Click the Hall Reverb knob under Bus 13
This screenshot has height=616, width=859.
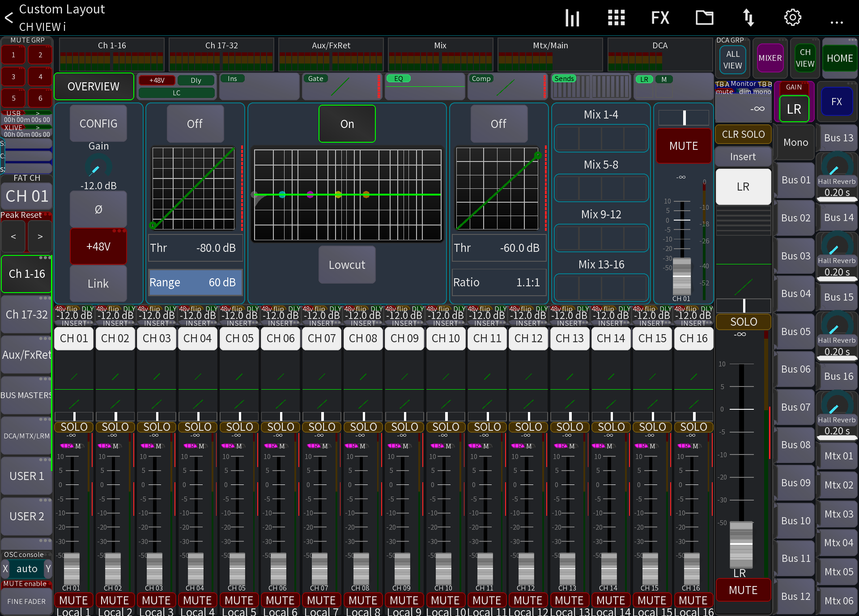pyautogui.click(x=837, y=166)
